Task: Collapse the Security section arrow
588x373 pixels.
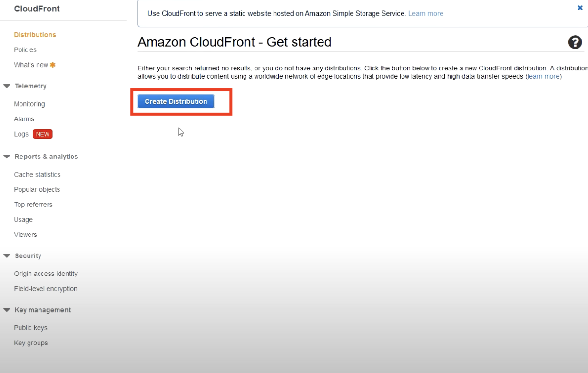Action: (7, 256)
